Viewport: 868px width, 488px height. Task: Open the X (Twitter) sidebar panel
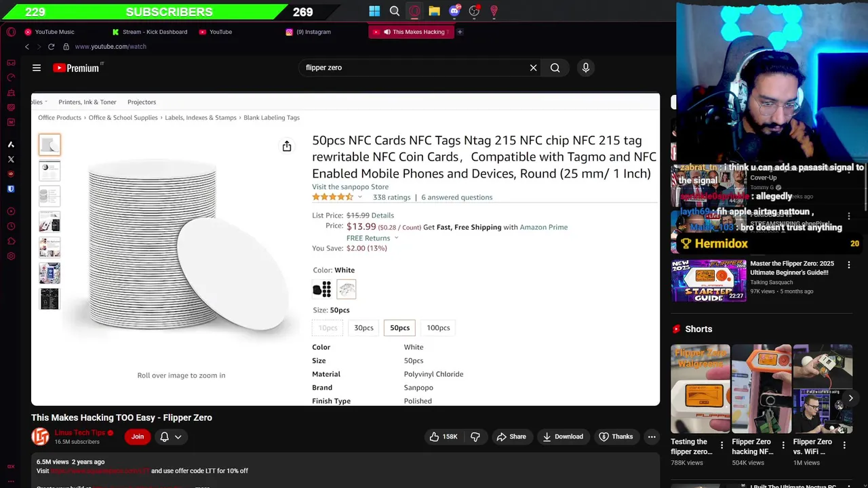pos(11,159)
